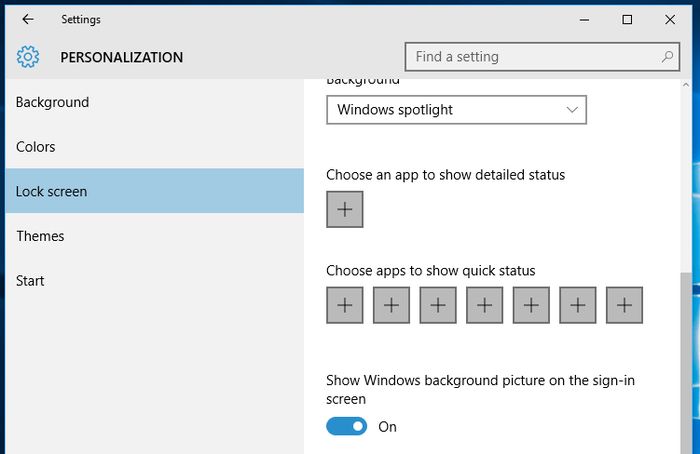Click the first quick status plus button

pos(345,305)
